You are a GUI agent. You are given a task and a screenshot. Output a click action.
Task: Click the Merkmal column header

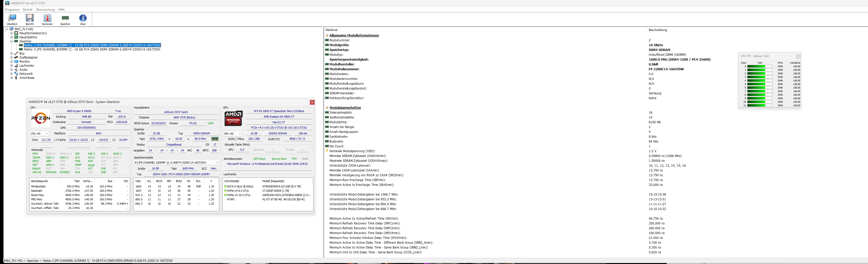(332, 30)
